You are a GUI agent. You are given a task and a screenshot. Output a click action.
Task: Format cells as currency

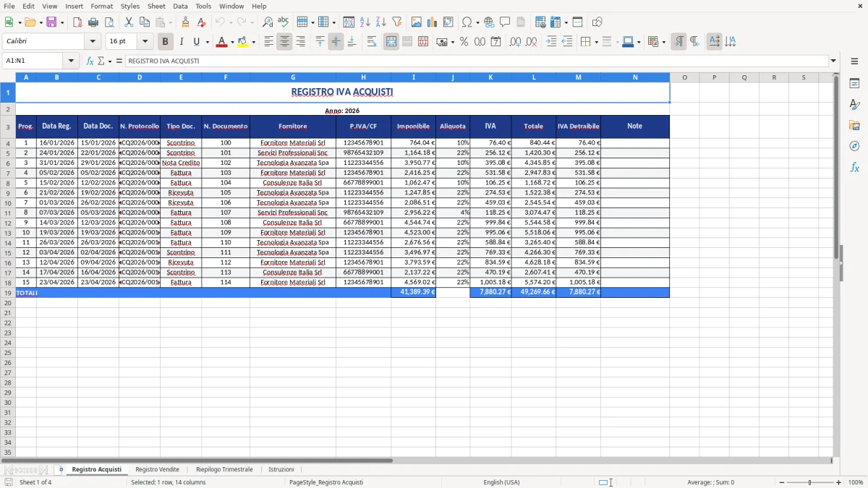pos(442,41)
